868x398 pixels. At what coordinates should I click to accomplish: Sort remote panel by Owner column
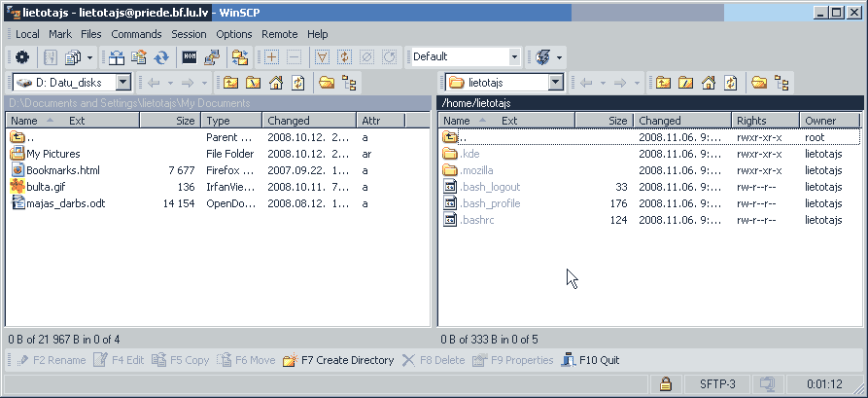tap(830, 121)
